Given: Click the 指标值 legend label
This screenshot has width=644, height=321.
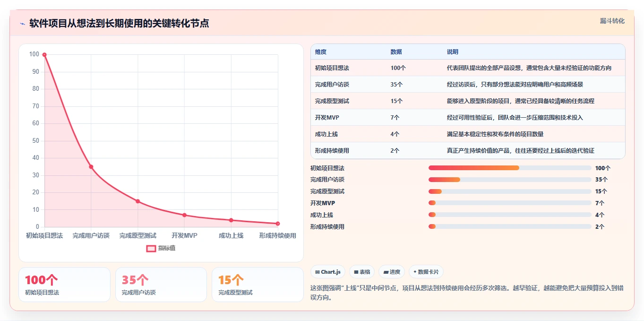Looking at the screenshot, I should point(167,248).
